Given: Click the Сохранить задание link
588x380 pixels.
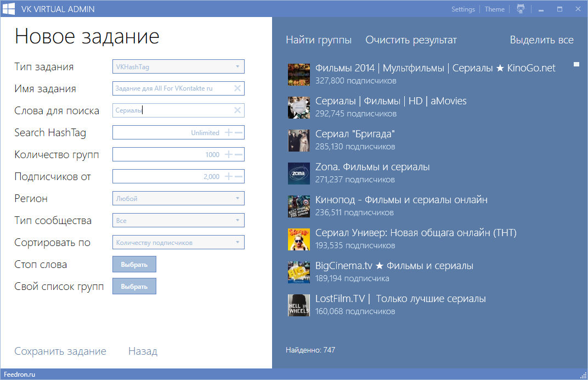Looking at the screenshot, I should 60,351.
